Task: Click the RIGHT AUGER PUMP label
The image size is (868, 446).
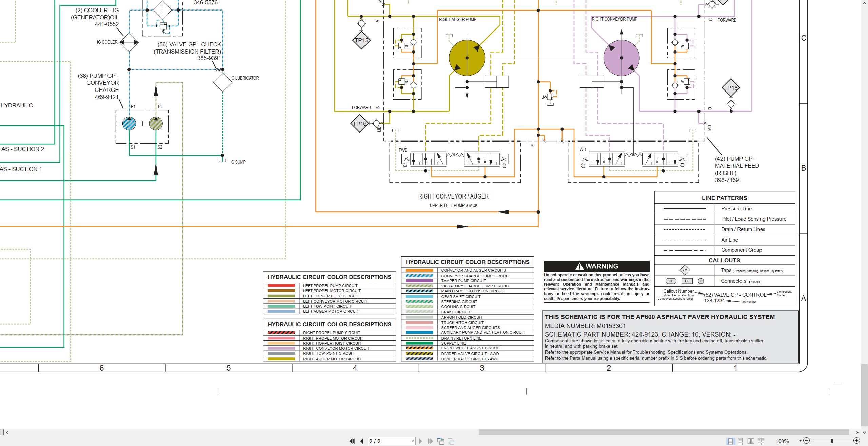Action: 457,19
